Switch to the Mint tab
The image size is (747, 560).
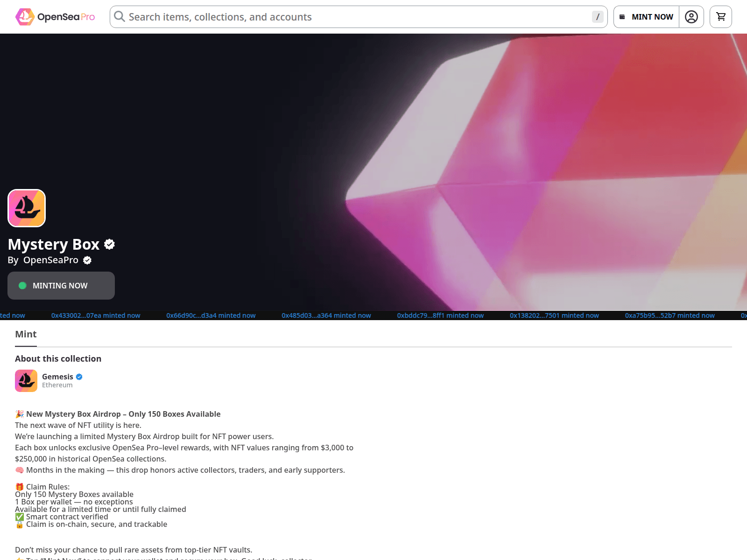point(26,334)
